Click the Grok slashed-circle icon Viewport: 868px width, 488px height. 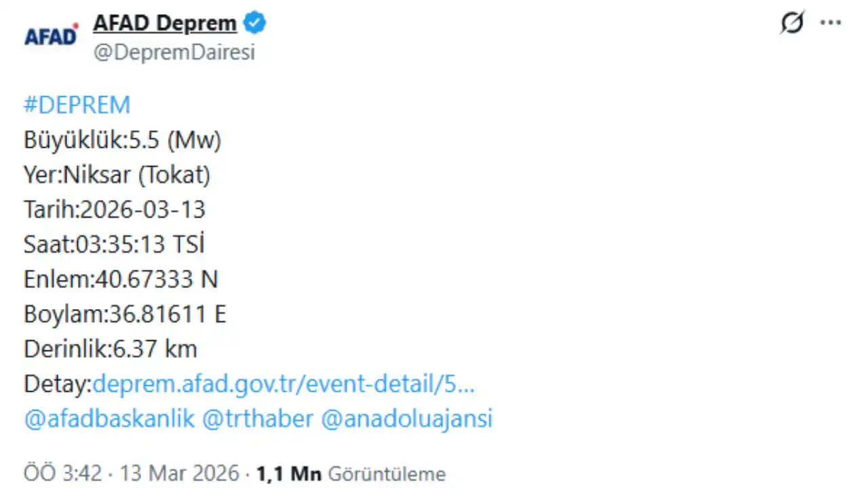791,23
